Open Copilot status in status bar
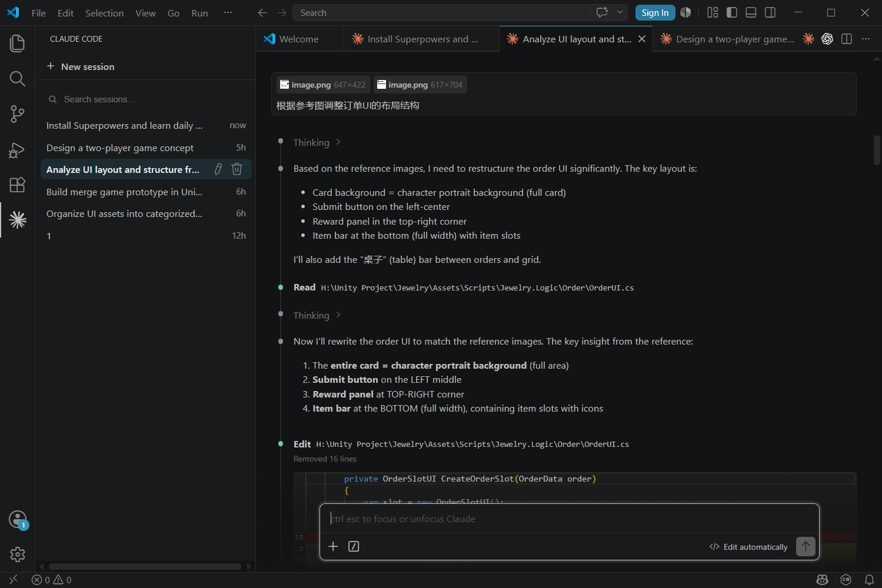 click(823, 580)
